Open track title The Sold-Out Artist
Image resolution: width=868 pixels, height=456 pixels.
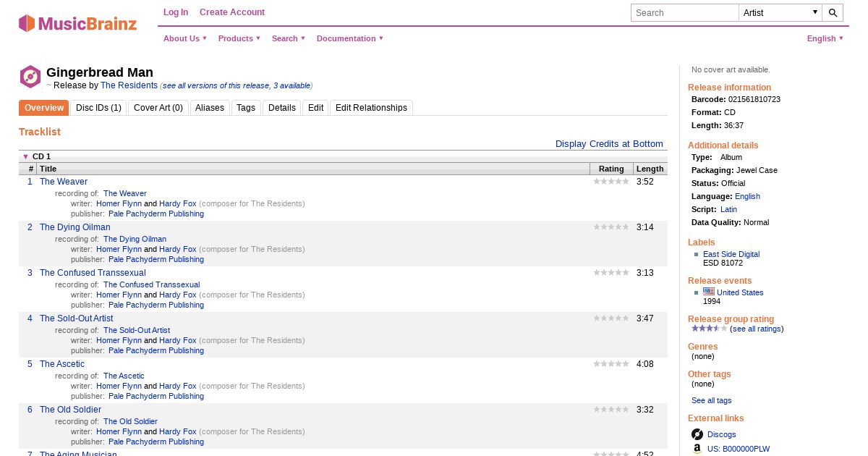[x=77, y=318]
